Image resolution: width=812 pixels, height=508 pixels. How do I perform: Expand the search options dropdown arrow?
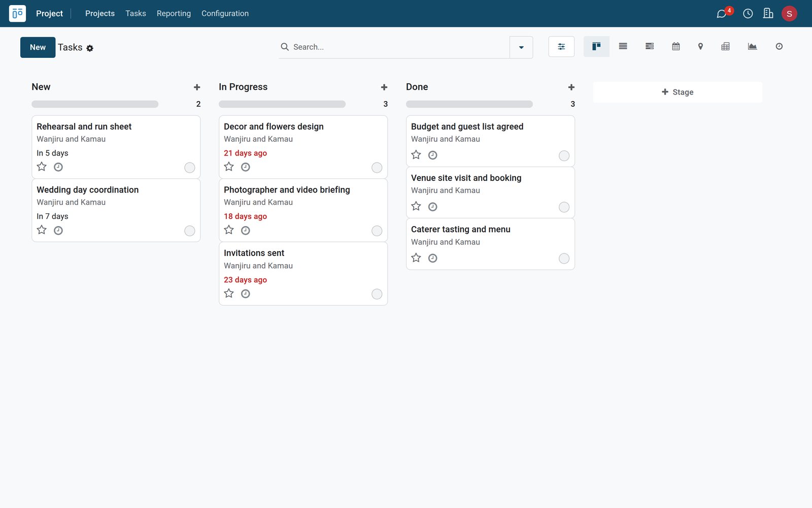click(x=521, y=47)
